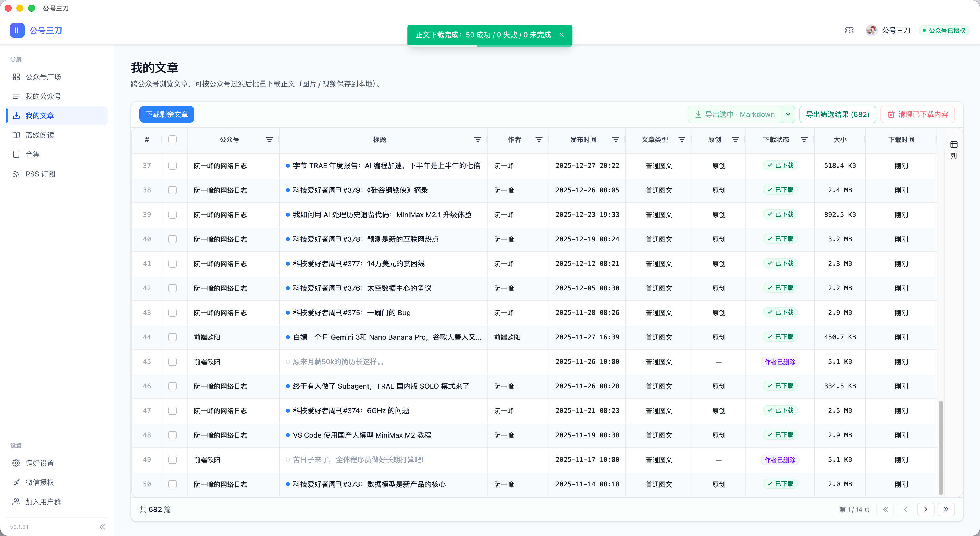Check row 50 checkbox
Image resolution: width=980 pixels, height=536 pixels.
pos(172,484)
